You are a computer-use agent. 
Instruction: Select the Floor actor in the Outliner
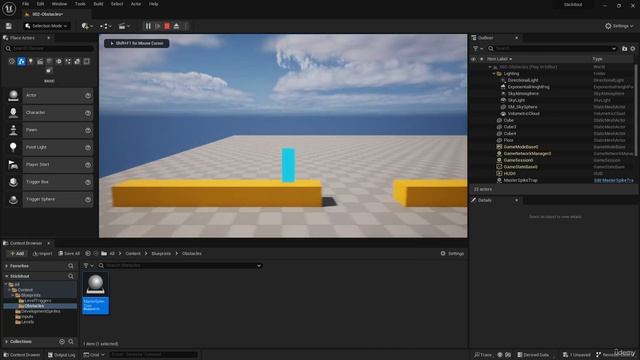click(508, 140)
